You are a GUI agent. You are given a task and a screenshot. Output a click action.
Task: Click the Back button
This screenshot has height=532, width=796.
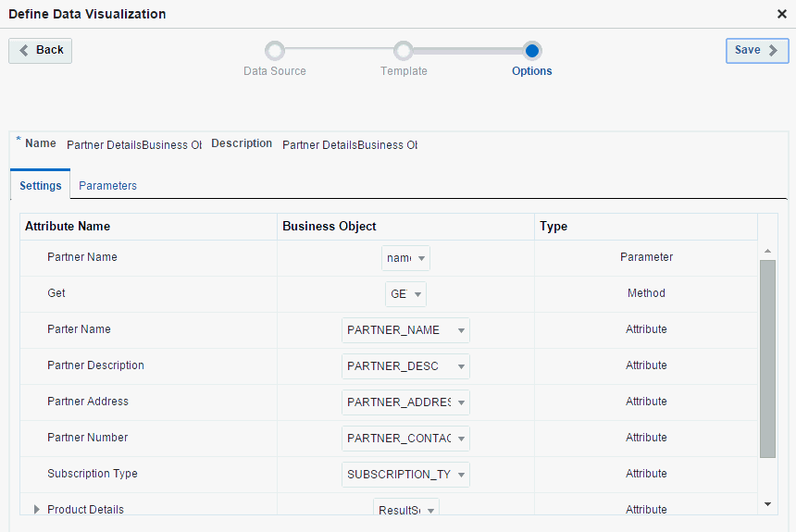pos(40,50)
